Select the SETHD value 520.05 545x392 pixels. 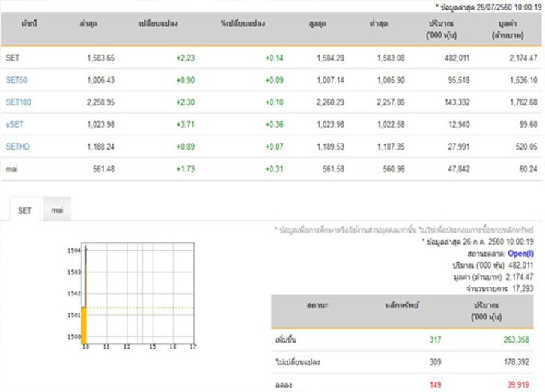click(526, 147)
